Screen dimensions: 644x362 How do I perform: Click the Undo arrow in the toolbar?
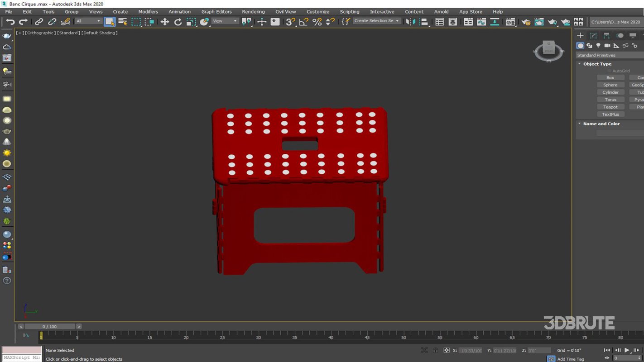point(10,22)
